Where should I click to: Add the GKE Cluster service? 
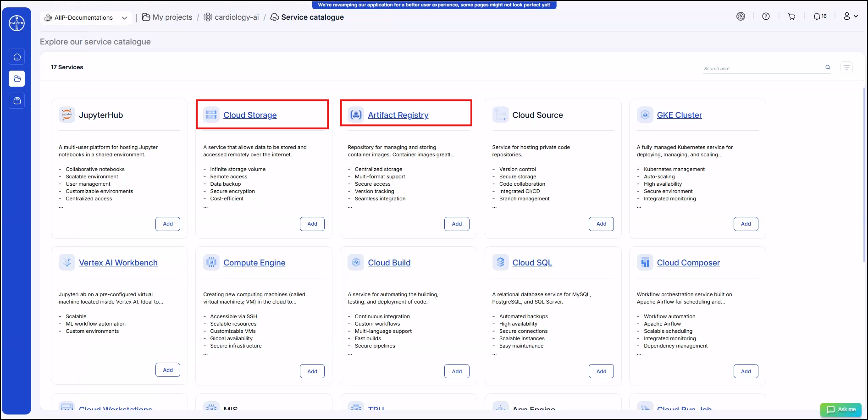click(746, 224)
